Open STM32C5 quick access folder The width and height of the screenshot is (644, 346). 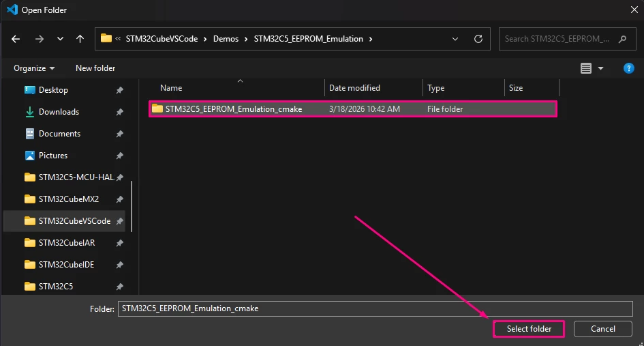coord(55,287)
